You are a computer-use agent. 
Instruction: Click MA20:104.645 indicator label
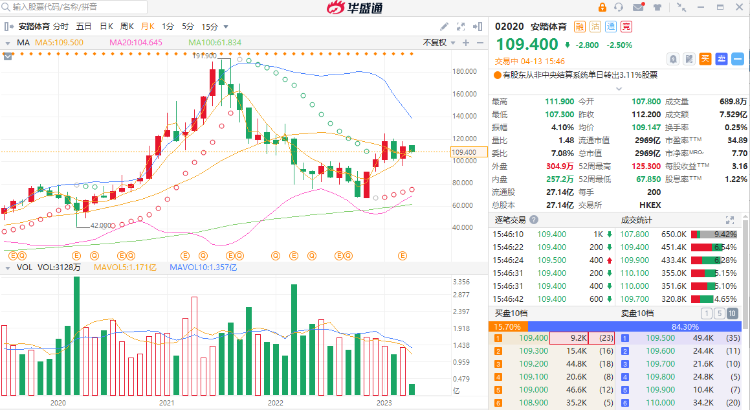[x=136, y=43]
